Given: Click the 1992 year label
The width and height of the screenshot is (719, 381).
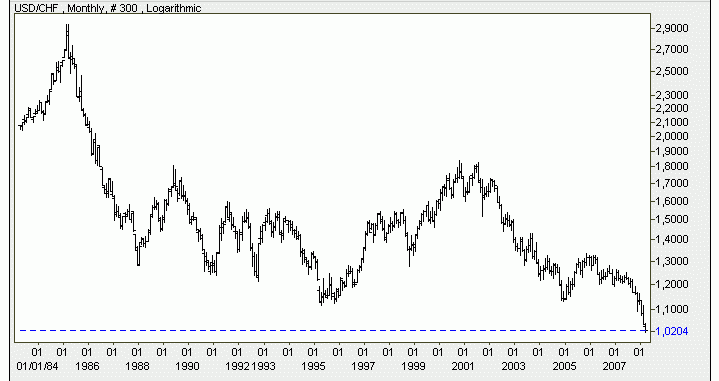Looking at the screenshot, I should click(237, 366).
